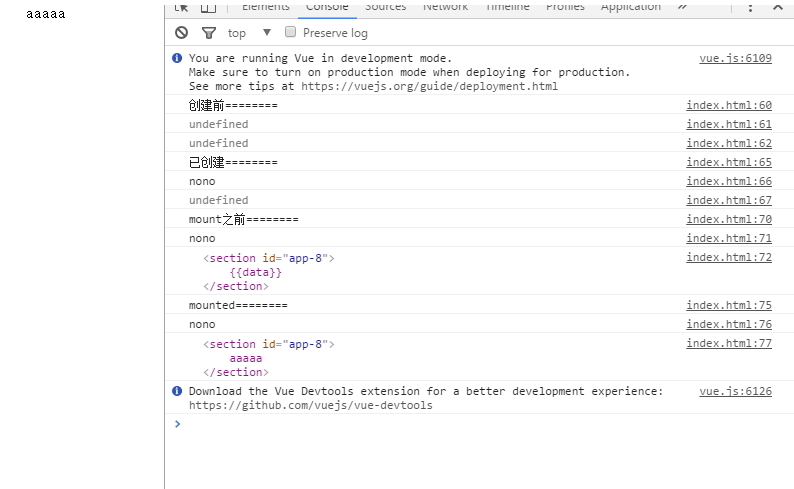
Task: Toggle the device toolbar
Action: pos(208,6)
